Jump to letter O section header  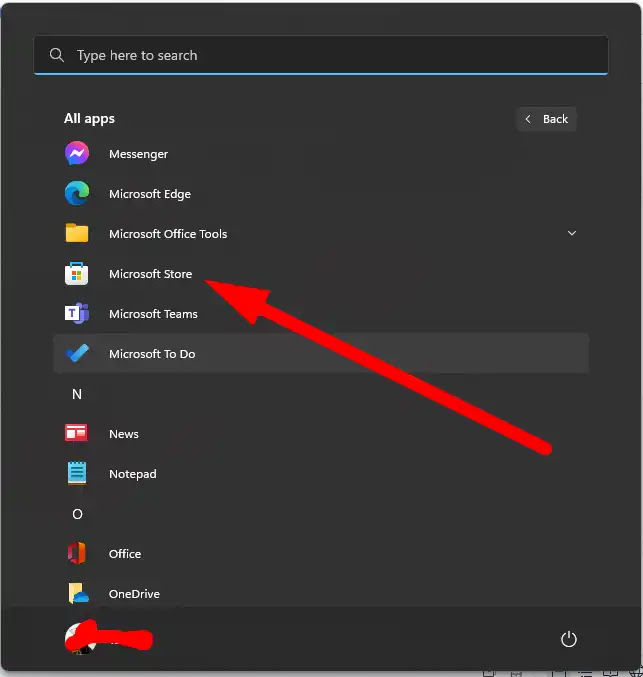pos(77,514)
